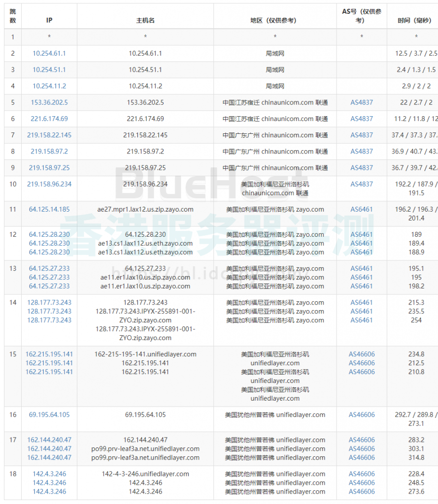438x504 pixels.
Task: Select hostname 162-215-195-141.unifiedlayer.com
Action: [145, 354]
